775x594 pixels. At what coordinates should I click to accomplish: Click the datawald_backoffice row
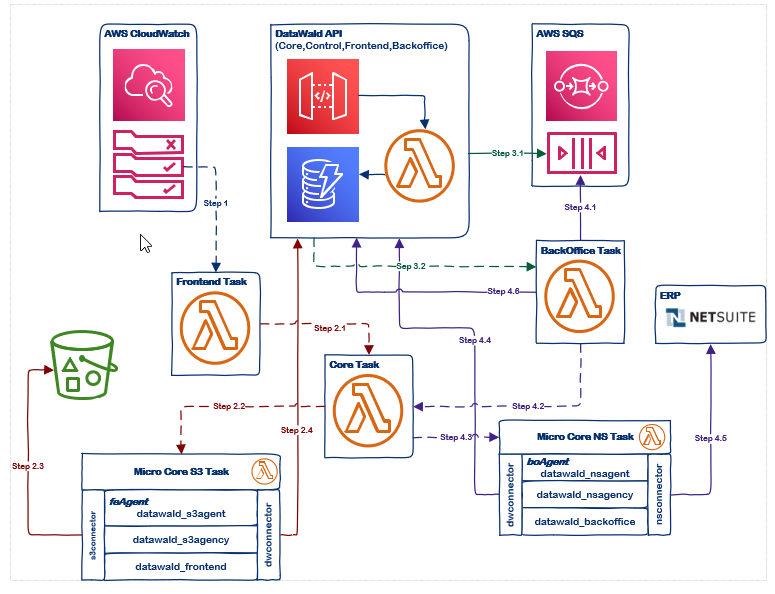point(585,522)
